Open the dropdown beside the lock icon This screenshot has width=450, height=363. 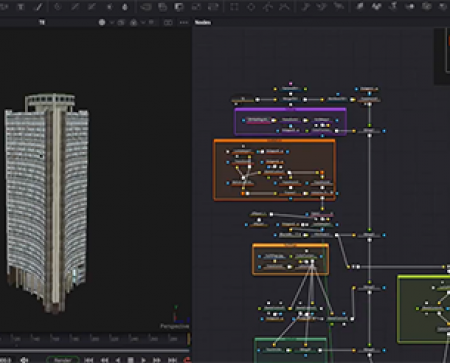click(x=143, y=22)
